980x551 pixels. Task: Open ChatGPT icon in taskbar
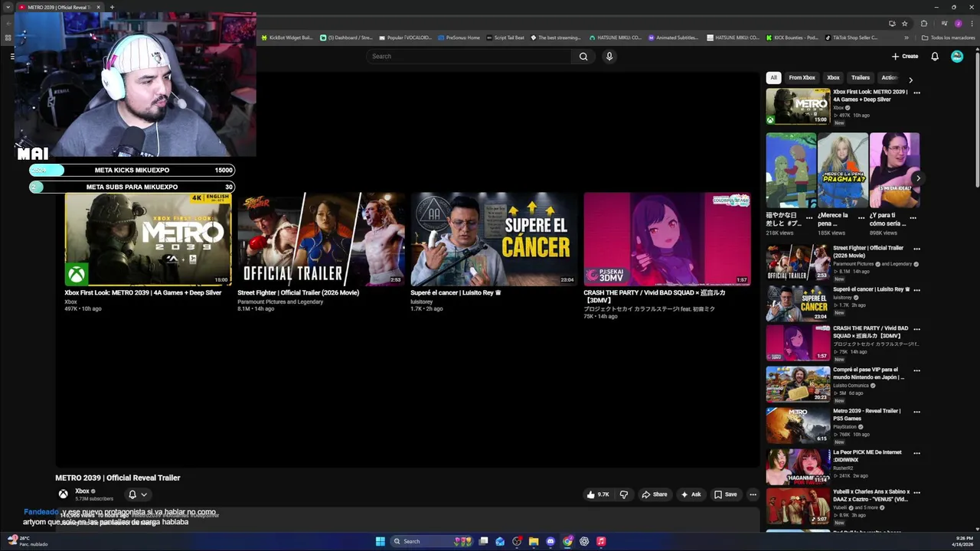(x=584, y=541)
